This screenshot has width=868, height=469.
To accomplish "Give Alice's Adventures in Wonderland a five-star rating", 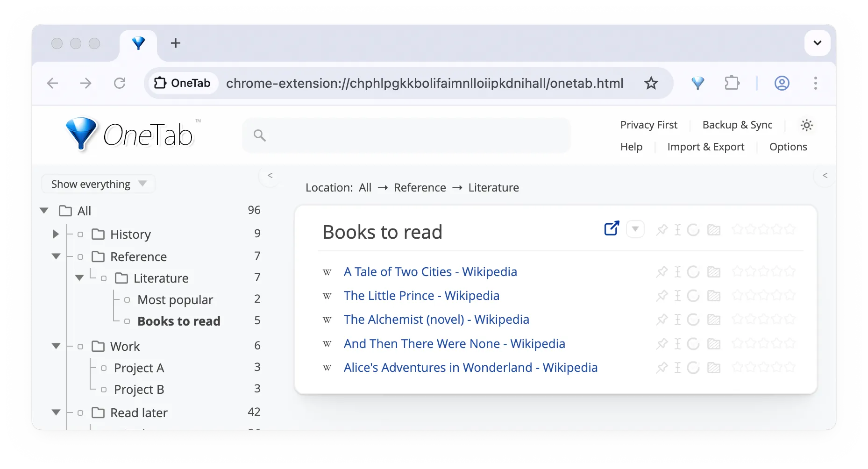I will click(x=790, y=368).
